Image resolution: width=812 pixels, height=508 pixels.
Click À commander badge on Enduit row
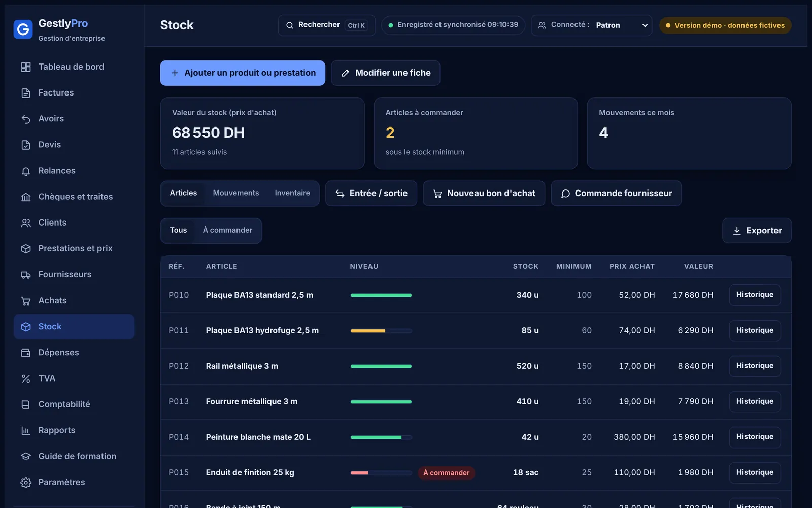pos(447,473)
